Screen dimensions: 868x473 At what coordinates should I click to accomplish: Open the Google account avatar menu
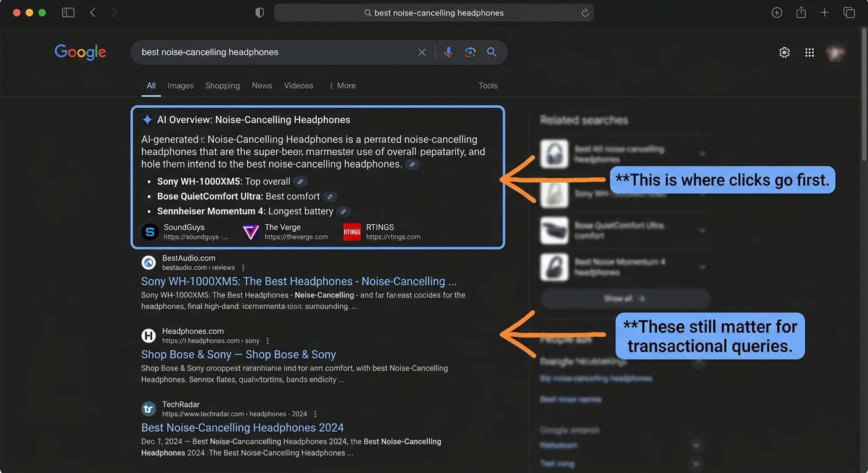click(836, 53)
